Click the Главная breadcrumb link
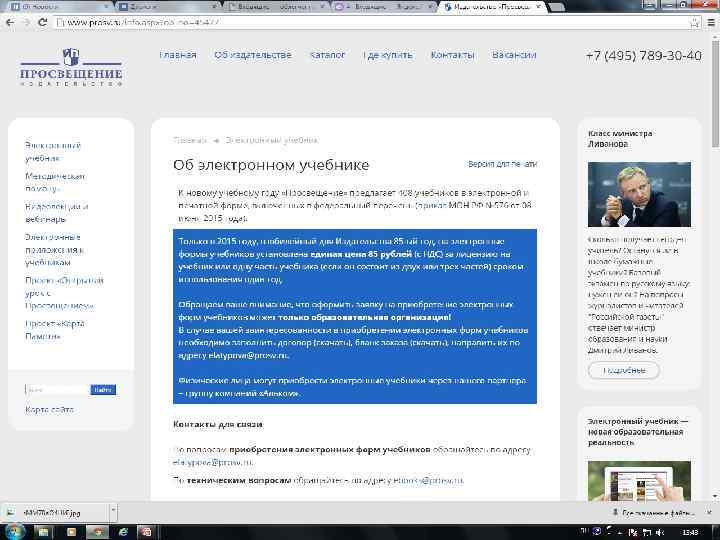The width and height of the screenshot is (720, 540). click(x=190, y=140)
